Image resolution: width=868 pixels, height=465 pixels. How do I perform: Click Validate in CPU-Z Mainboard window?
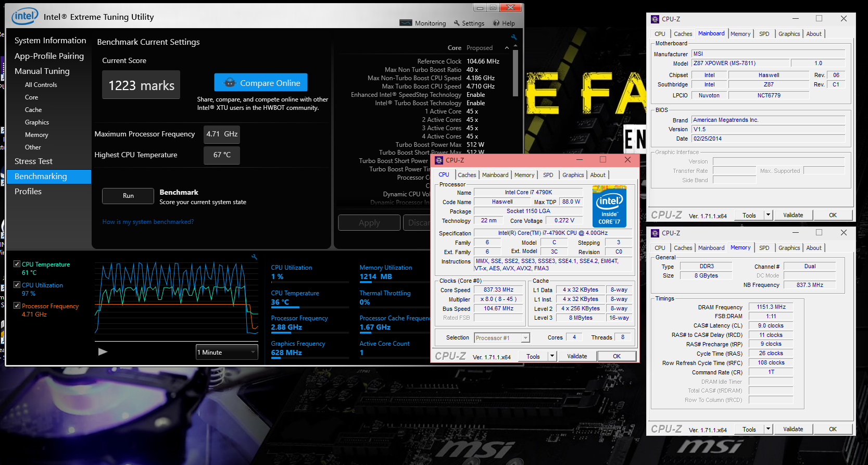tap(793, 215)
